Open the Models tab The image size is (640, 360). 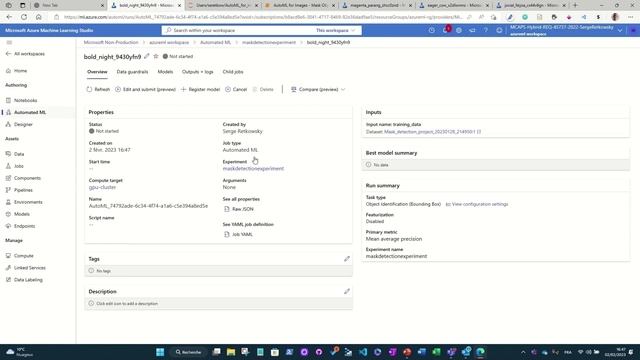click(165, 72)
